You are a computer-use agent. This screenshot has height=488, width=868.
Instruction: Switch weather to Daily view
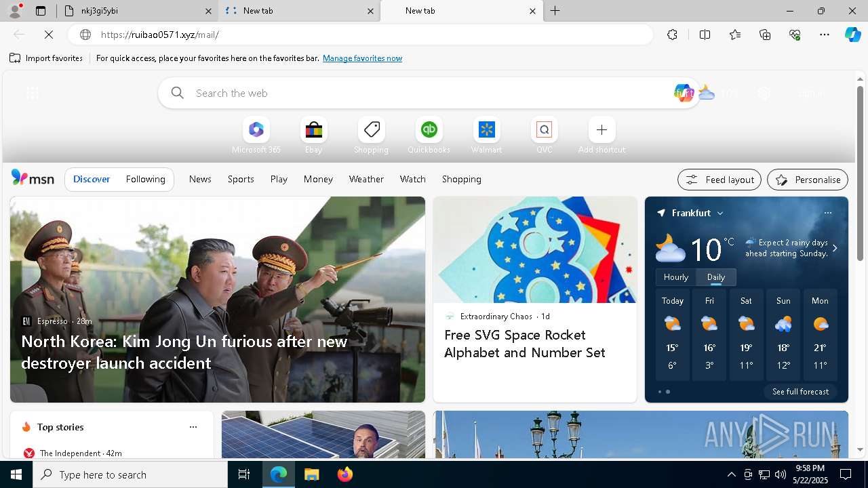tap(716, 277)
